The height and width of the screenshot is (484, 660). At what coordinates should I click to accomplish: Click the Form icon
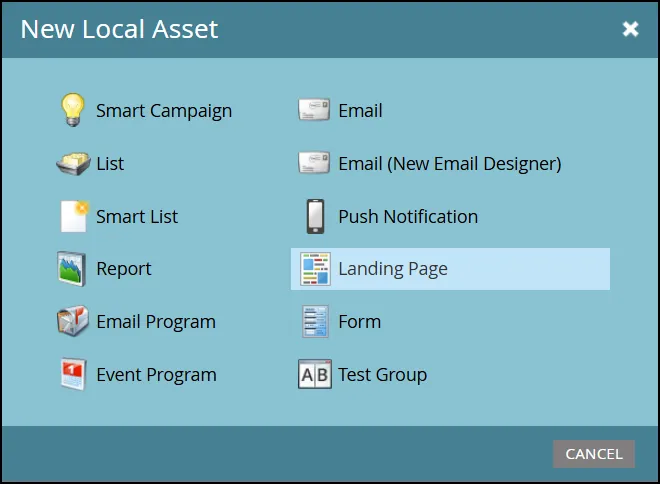315,322
